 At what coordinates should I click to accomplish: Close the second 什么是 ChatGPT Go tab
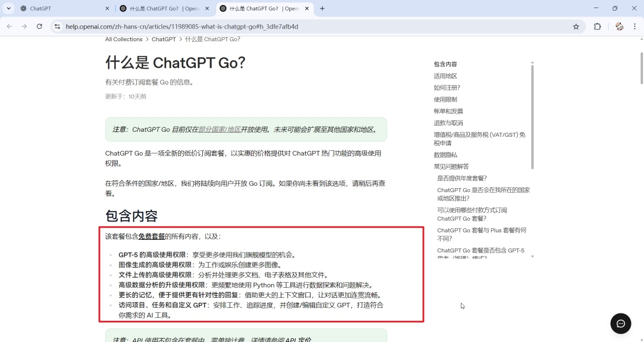pyautogui.click(x=207, y=9)
